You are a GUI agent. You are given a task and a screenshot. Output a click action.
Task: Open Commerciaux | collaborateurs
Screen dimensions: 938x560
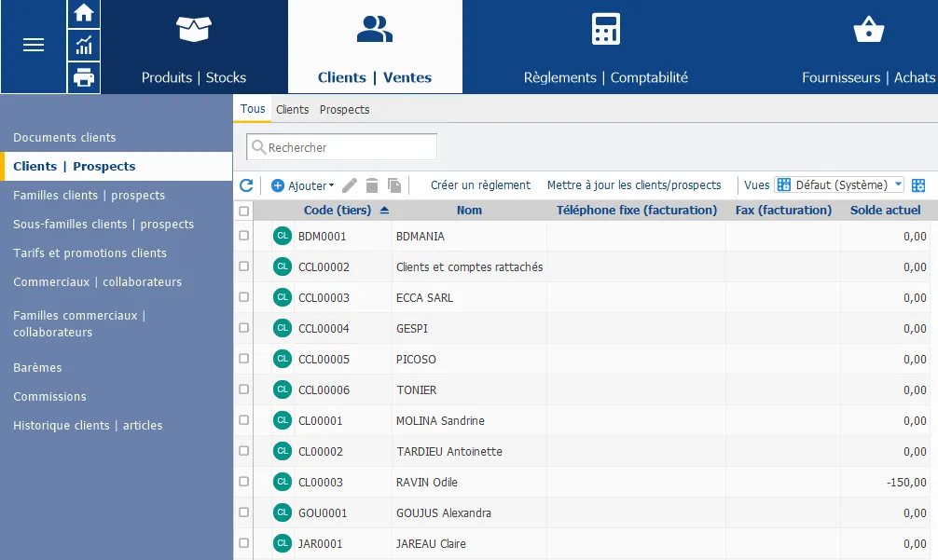[98, 282]
